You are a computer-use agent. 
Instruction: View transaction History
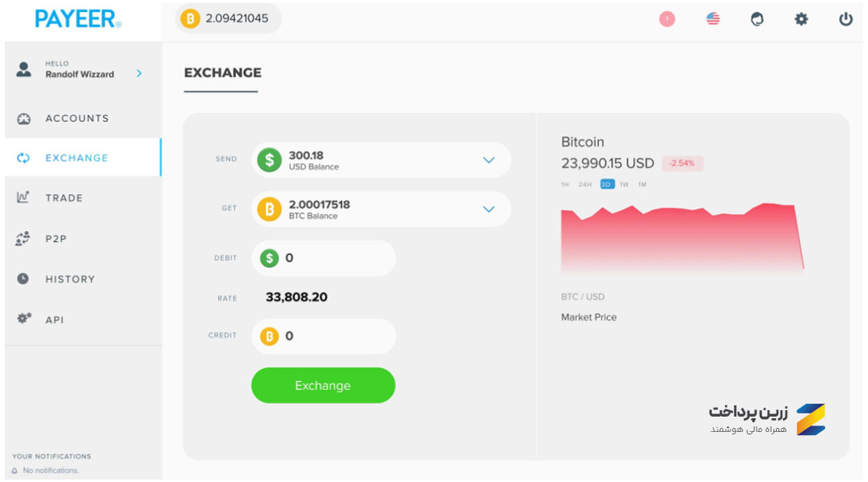(x=70, y=279)
